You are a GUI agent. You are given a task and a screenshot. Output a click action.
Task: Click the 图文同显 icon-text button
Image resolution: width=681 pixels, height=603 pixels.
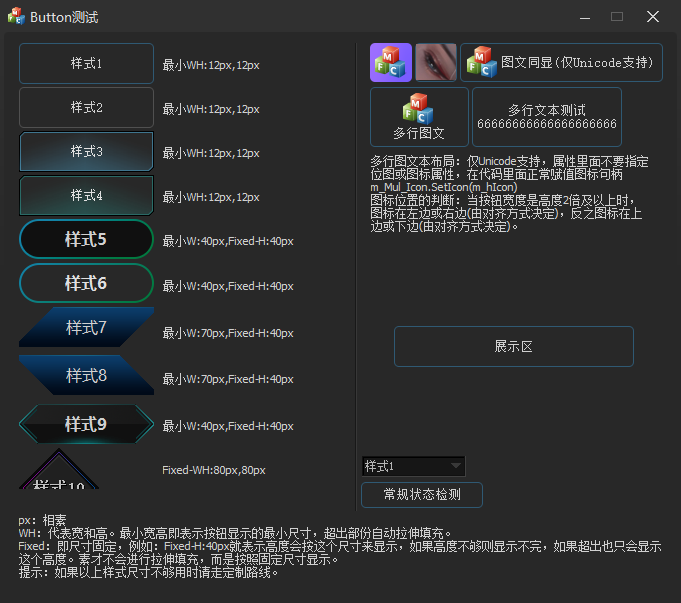pyautogui.click(x=562, y=63)
